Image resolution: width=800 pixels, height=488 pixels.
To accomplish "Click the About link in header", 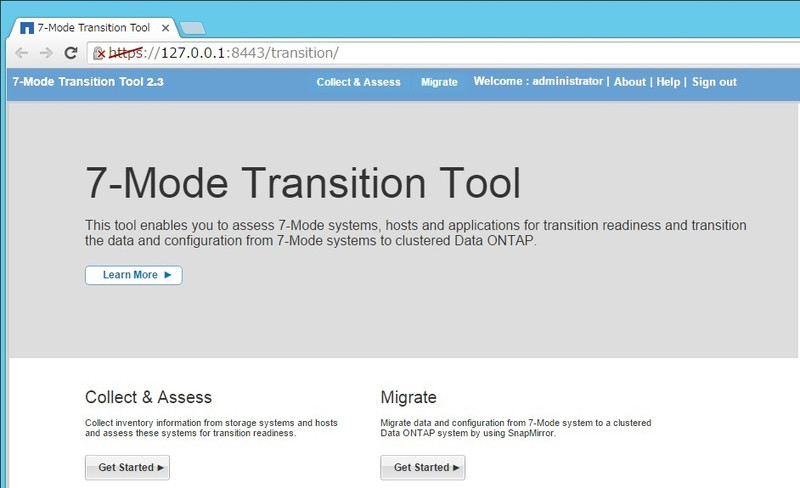I will point(630,82).
